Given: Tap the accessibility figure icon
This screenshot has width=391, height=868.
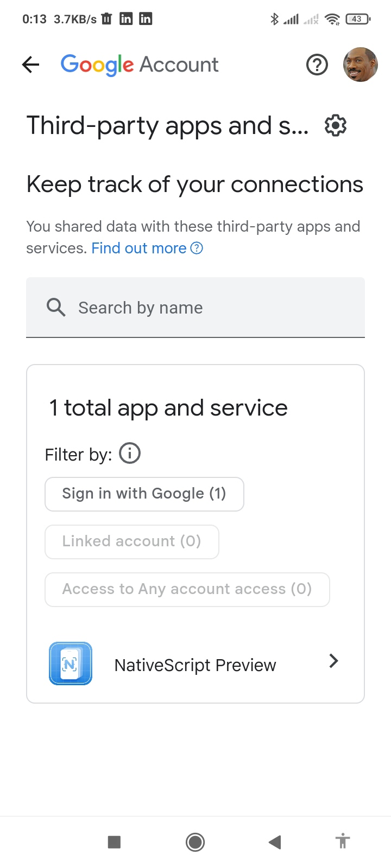Looking at the screenshot, I should pyautogui.click(x=343, y=842).
